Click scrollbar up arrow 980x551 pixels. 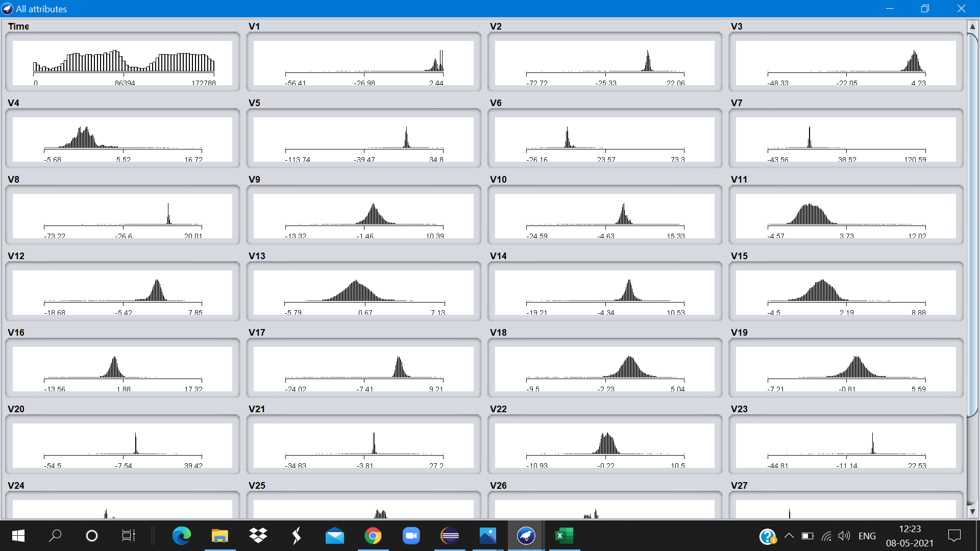click(972, 26)
